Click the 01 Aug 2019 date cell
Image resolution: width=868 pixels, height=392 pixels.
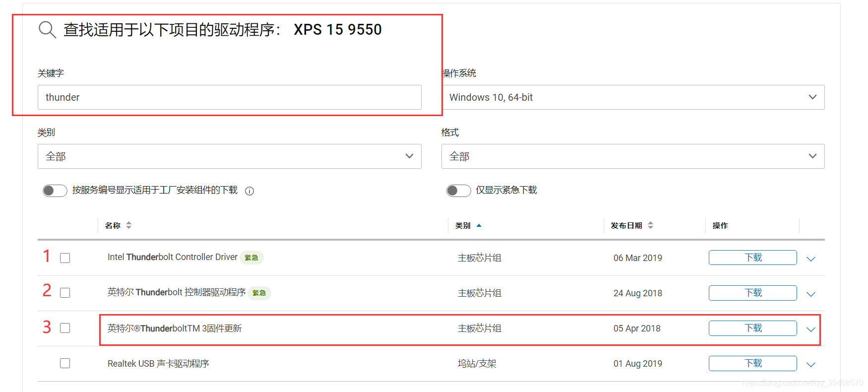(x=638, y=364)
